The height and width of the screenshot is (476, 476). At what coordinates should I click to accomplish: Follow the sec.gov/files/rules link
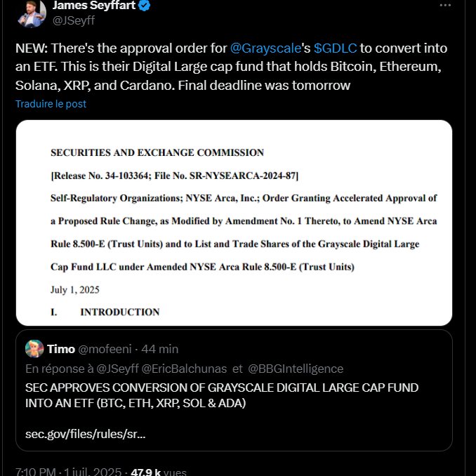tap(85, 434)
